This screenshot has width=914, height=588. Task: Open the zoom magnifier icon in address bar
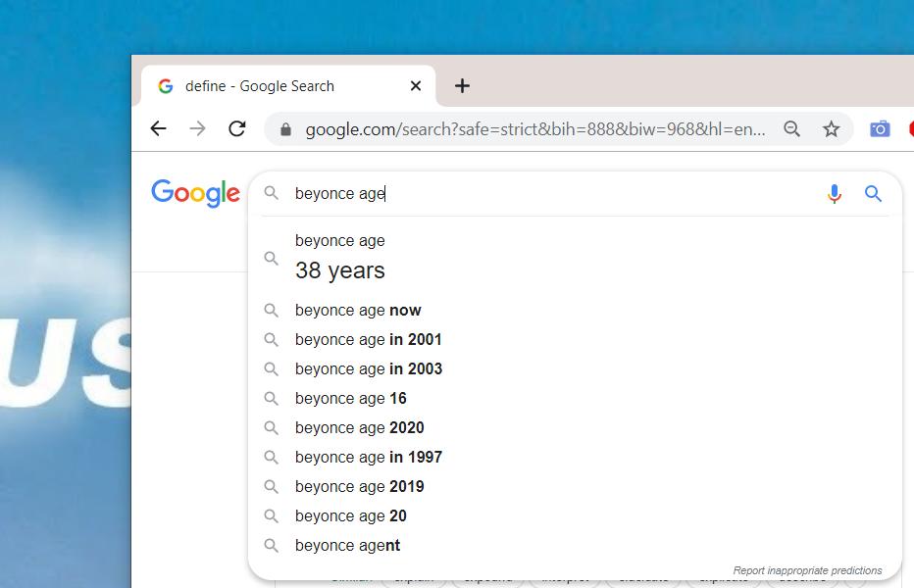[x=791, y=128]
